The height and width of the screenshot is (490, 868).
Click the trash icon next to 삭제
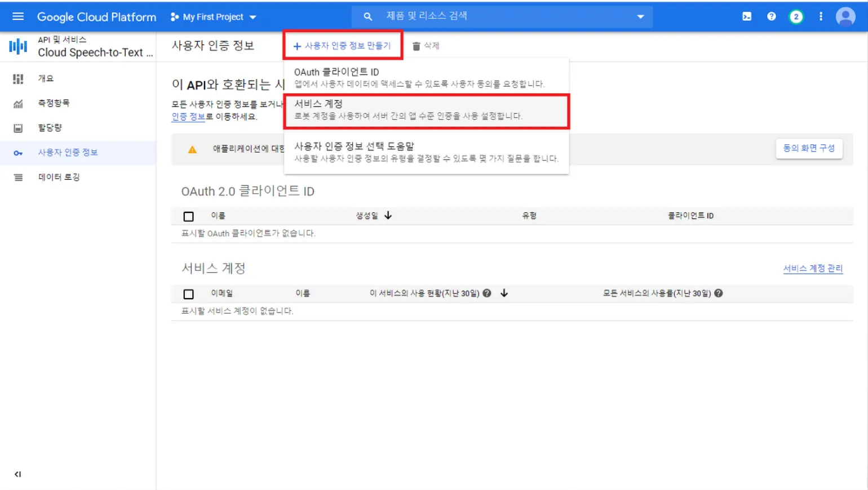[416, 46]
